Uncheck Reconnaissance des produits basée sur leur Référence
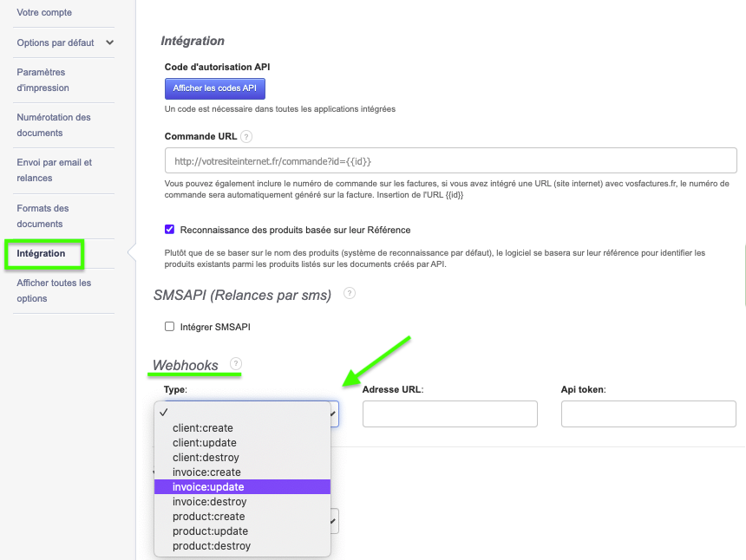Image resolution: width=746 pixels, height=560 pixels. coord(169,231)
